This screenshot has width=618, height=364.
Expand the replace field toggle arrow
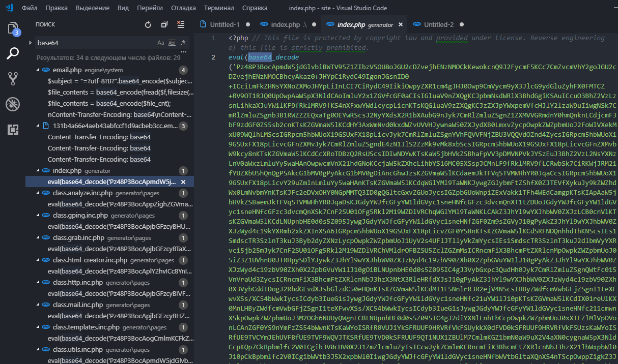pyautogui.click(x=31, y=43)
